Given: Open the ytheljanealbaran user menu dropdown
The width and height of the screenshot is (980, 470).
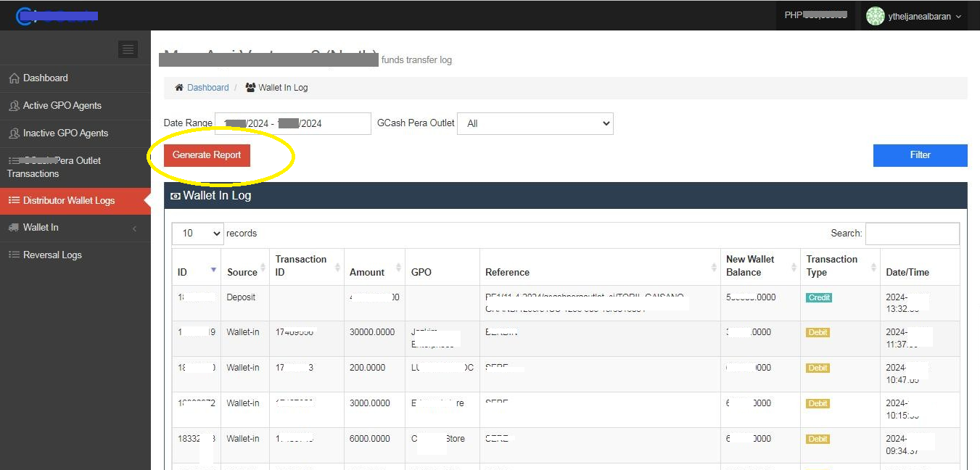Looking at the screenshot, I should (915, 16).
